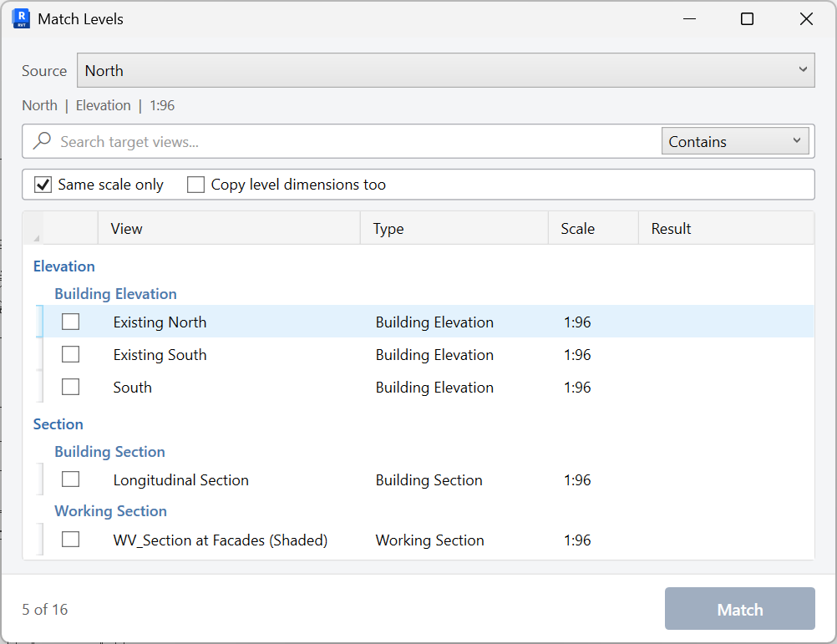837x644 pixels.
Task: Collapse the Building Section subgroup
Action: point(109,452)
